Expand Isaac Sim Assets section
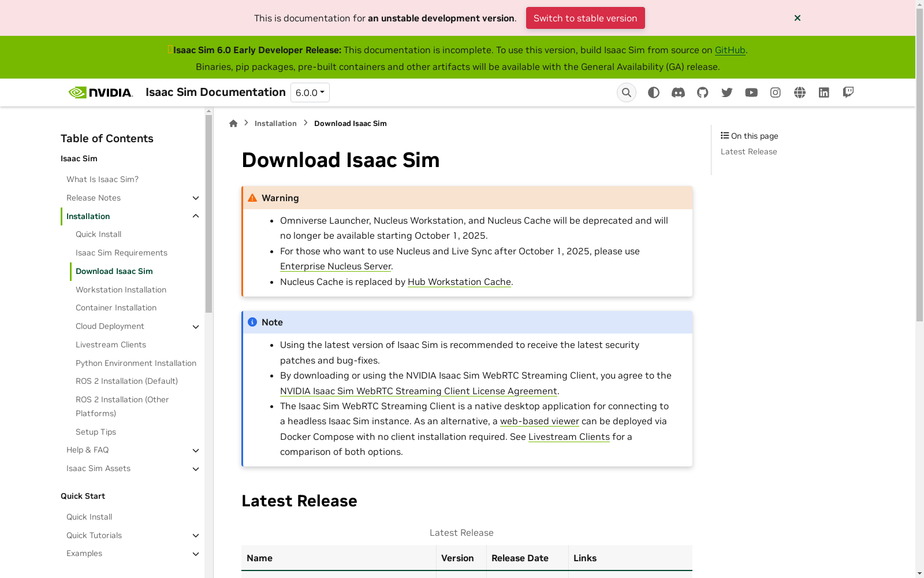Image resolution: width=924 pixels, height=578 pixels. [x=196, y=469]
